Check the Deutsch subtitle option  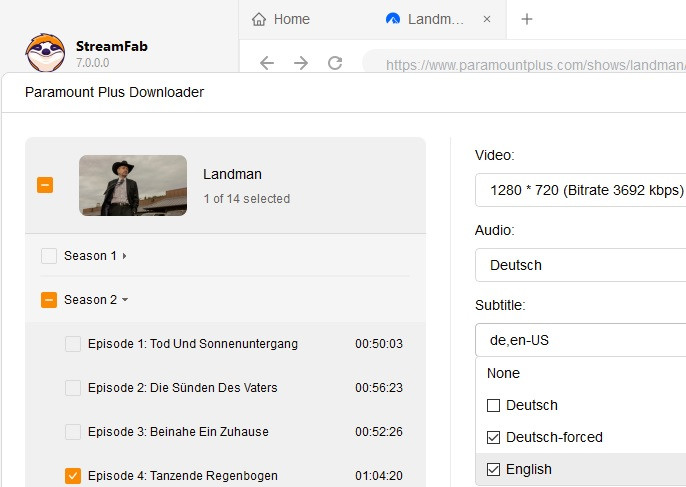[494, 405]
